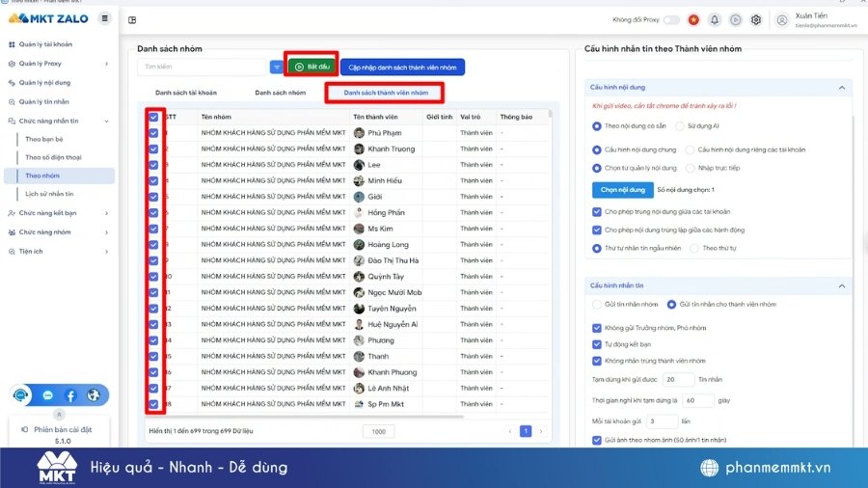Select the Sử dụng AI radio option
Image resolution: width=868 pixels, height=488 pixels.
coord(680,126)
